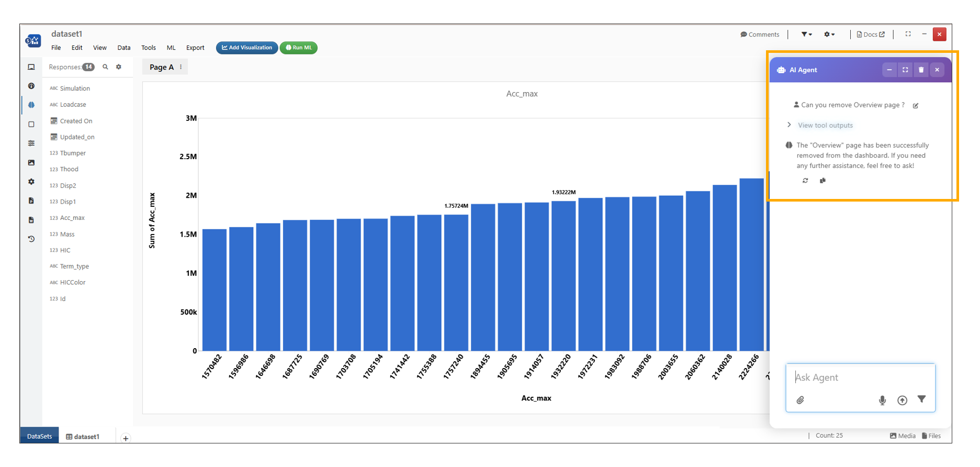Image resolution: width=980 pixels, height=467 pixels.
Task: Select the Acc_max field in responses list
Action: [x=72, y=218]
